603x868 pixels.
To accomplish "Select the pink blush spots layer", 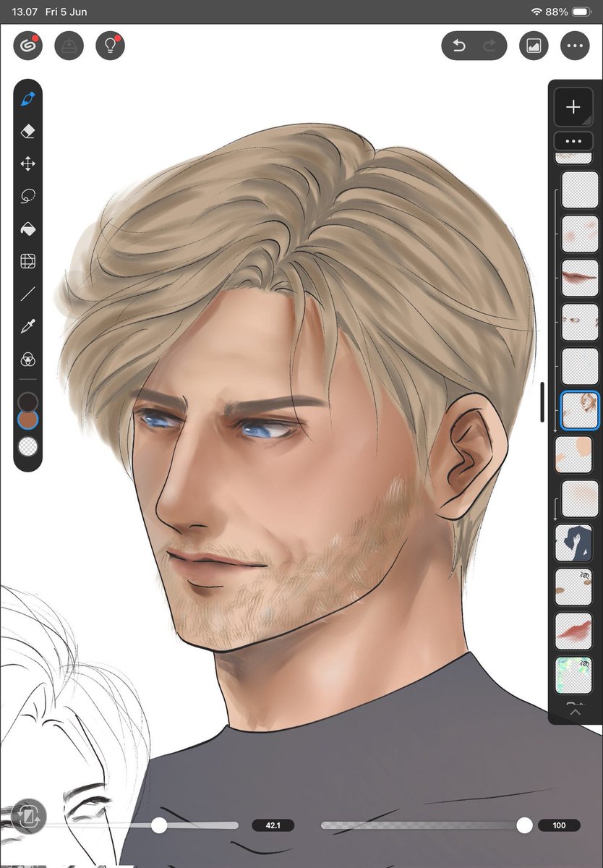I will [x=580, y=234].
